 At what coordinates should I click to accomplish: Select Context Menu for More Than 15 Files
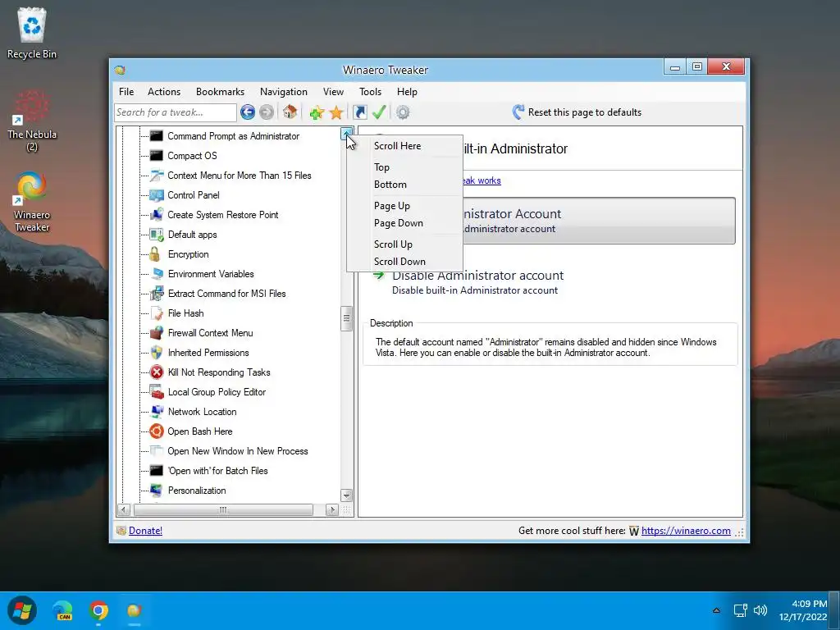239,176
